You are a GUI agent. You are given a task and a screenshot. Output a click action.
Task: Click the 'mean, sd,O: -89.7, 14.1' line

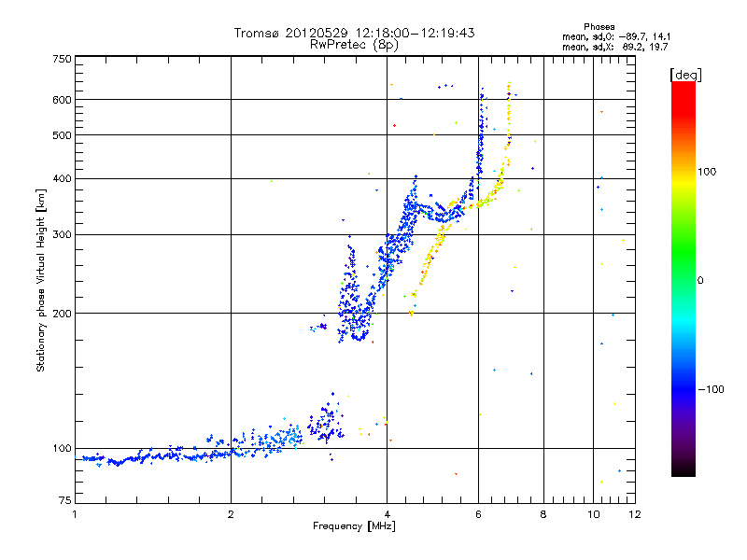(x=616, y=36)
